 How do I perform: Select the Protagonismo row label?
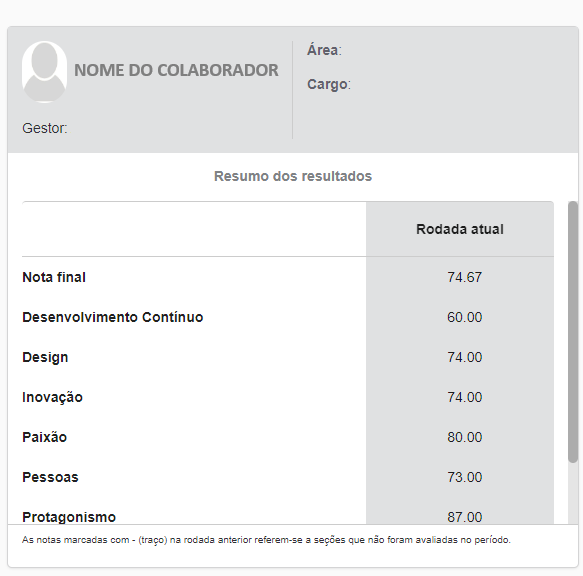(x=69, y=517)
